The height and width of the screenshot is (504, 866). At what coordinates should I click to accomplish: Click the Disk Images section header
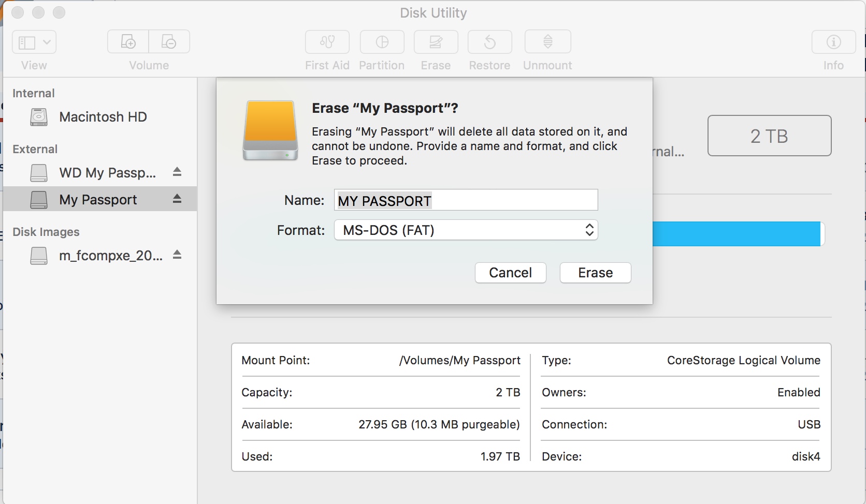(46, 232)
